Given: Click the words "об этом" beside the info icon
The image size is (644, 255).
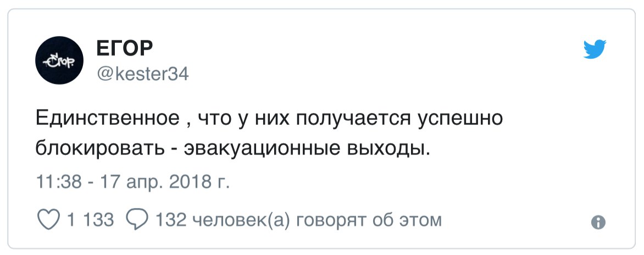Looking at the screenshot, I should (x=414, y=221).
